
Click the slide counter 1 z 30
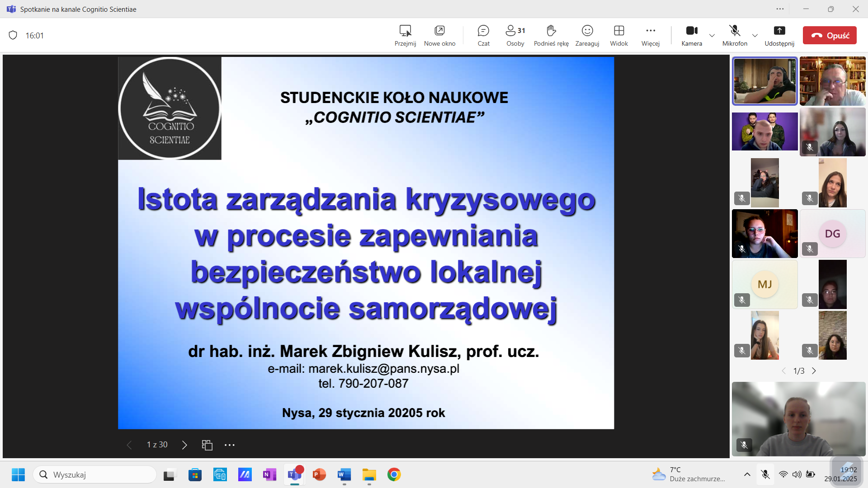[x=157, y=445]
